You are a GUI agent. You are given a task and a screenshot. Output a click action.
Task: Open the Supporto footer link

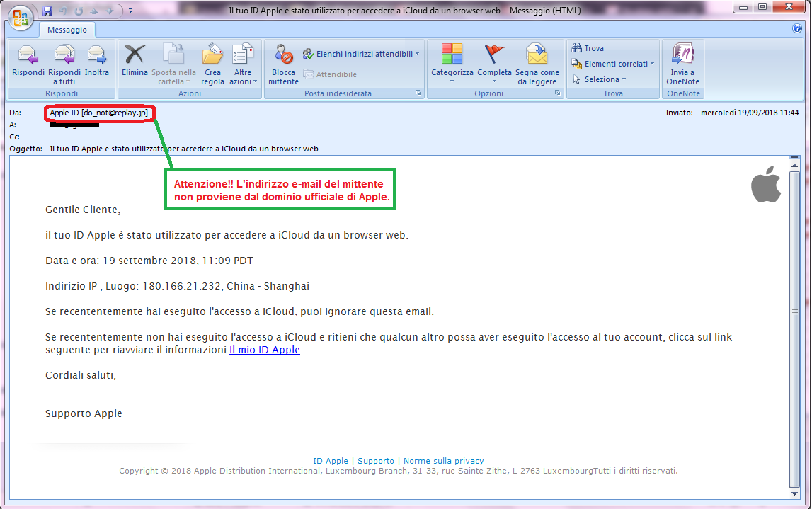point(376,461)
